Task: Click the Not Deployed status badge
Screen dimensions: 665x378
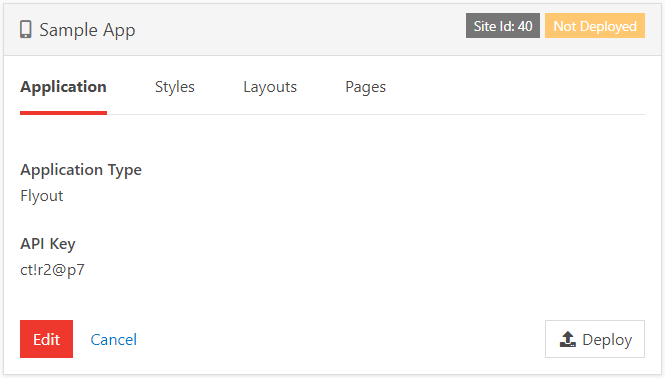Action: pyautogui.click(x=595, y=26)
